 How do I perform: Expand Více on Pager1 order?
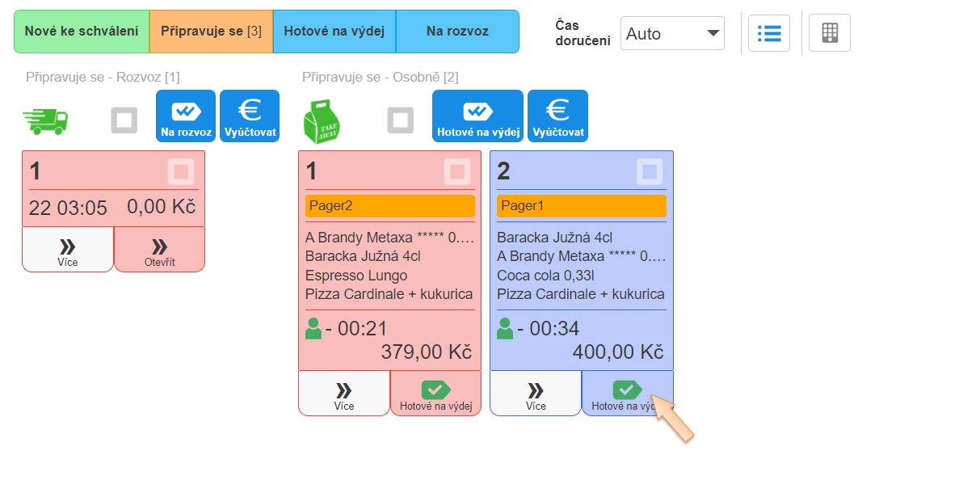click(536, 394)
